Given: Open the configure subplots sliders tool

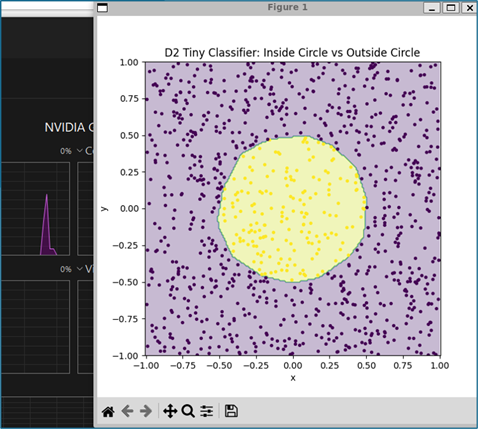Looking at the screenshot, I should pyautogui.click(x=207, y=411).
